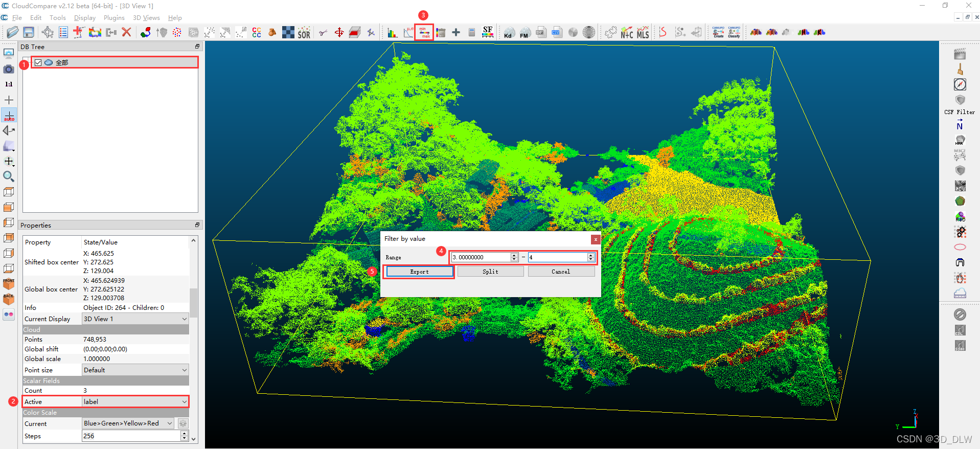
Task: Click the FM fast marching icon
Action: [x=525, y=33]
